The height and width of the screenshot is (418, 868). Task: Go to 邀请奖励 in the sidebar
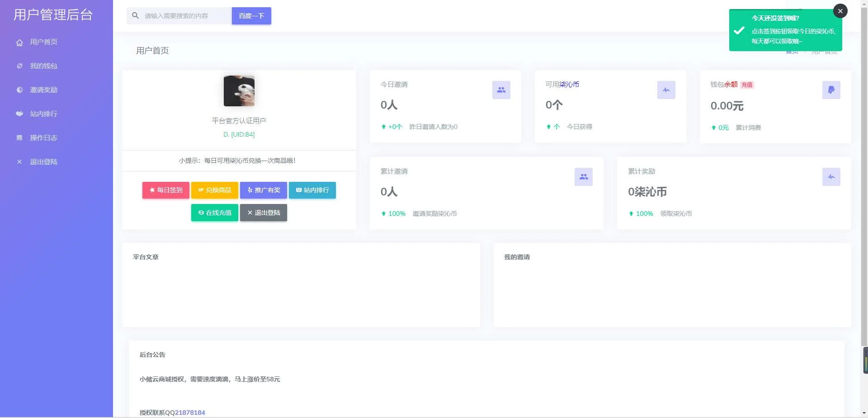43,90
